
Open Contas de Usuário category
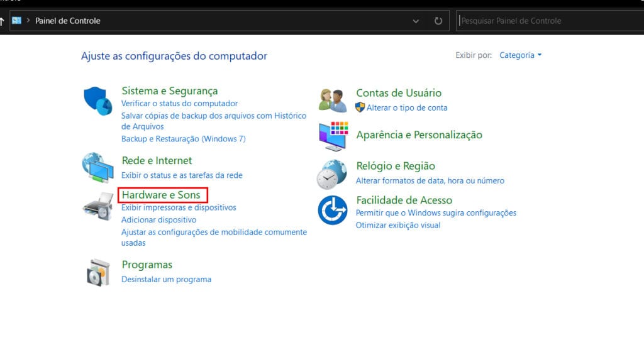399,93
